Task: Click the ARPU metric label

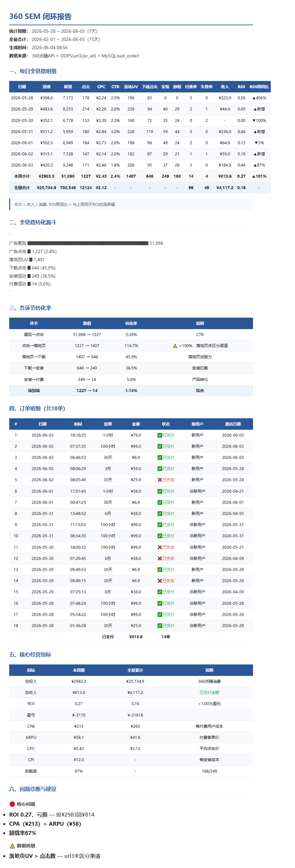Action: [x=31, y=737]
